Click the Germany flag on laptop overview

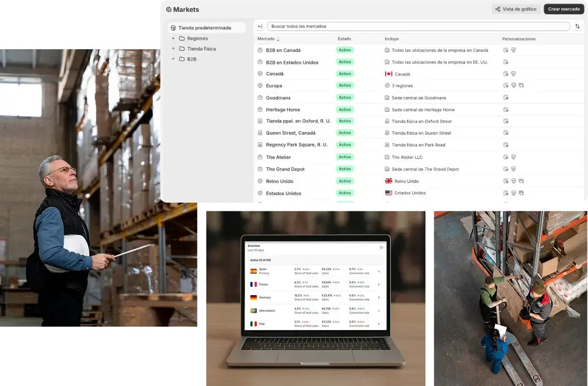tap(253, 298)
